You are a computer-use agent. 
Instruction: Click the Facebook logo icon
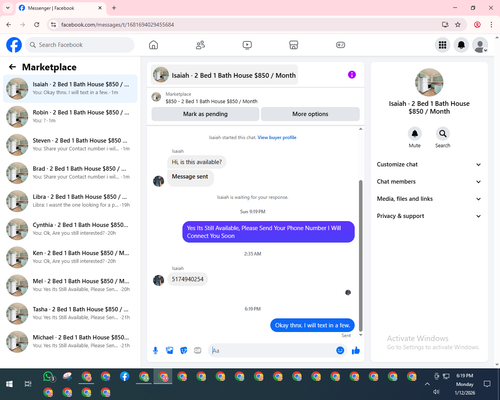tap(14, 45)
